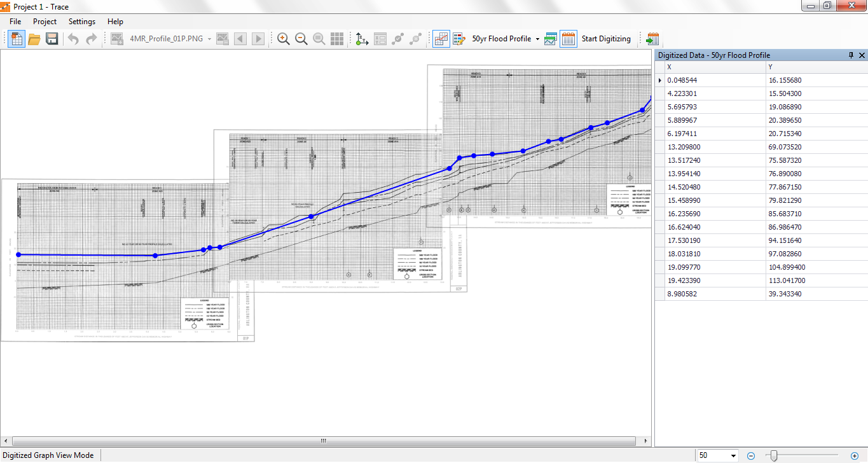Save the project with the floppy disk icon

point(52,39)
